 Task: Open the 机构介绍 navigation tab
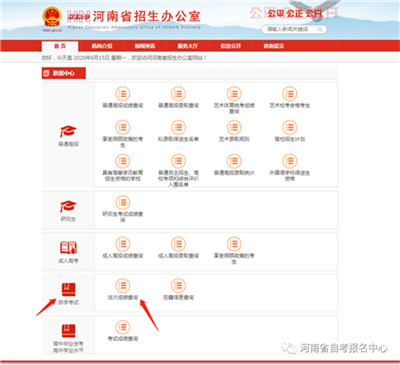(x=102, y=46)
